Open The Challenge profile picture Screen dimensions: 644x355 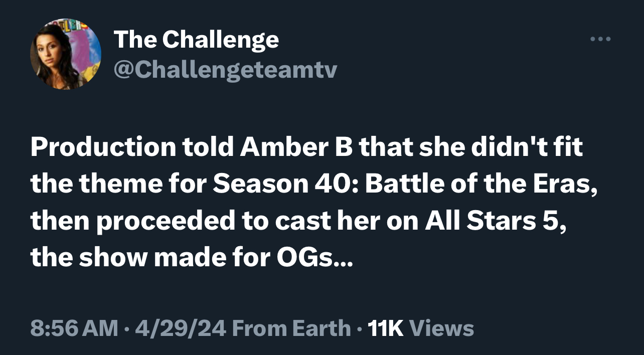(x=66, y=54)
